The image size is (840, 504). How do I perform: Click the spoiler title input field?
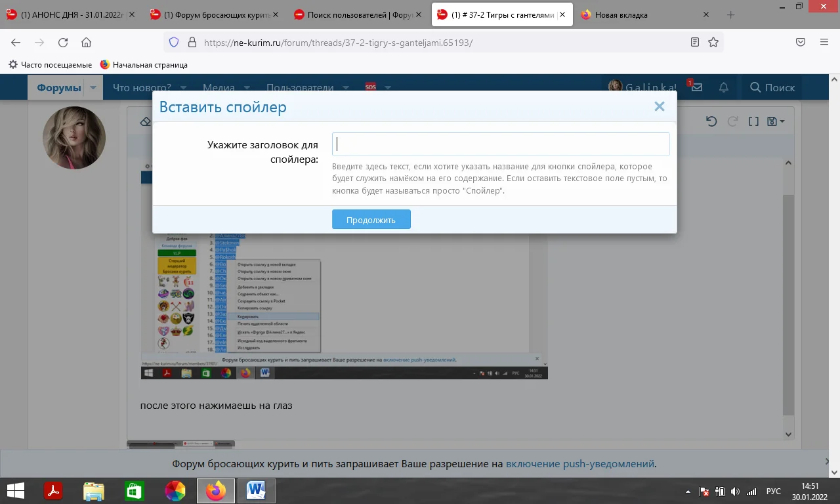click(500, 144)
